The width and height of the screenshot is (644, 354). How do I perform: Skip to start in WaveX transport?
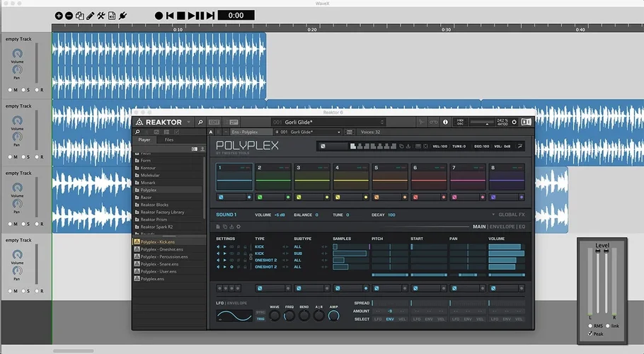click(x=170, y=16)
